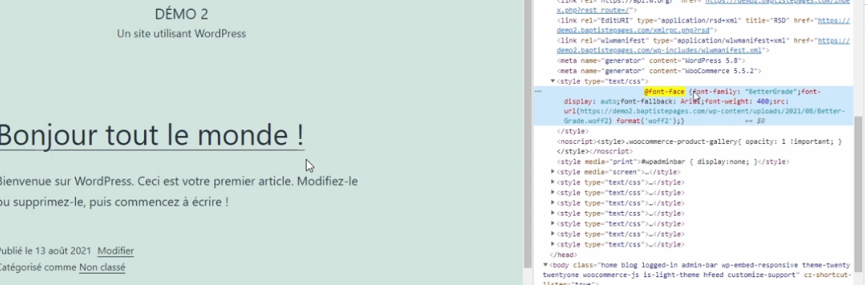Click the "Bienvenue sur WordPress" paragraph text
This screenshot has height=285, width=868.
pos(179,191)
